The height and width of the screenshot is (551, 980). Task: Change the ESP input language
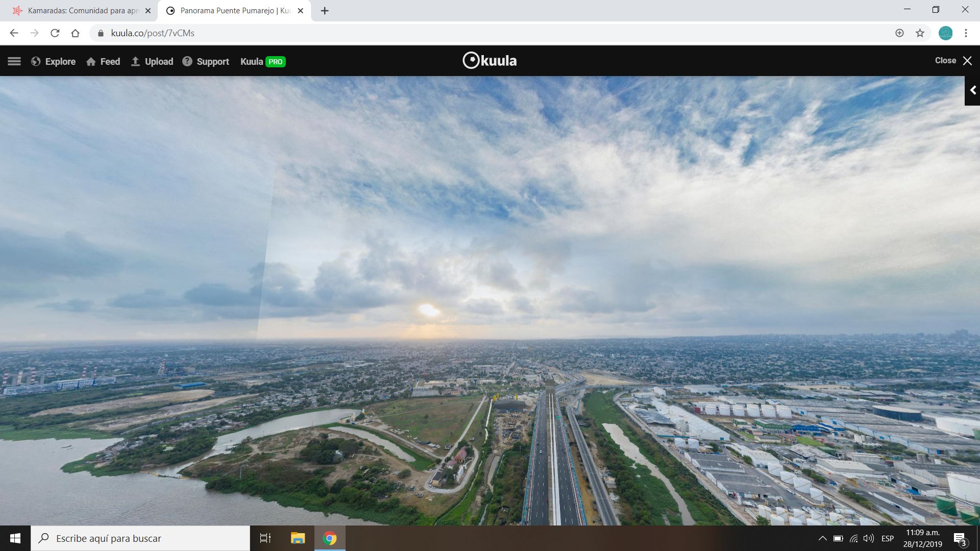point(888,538)
